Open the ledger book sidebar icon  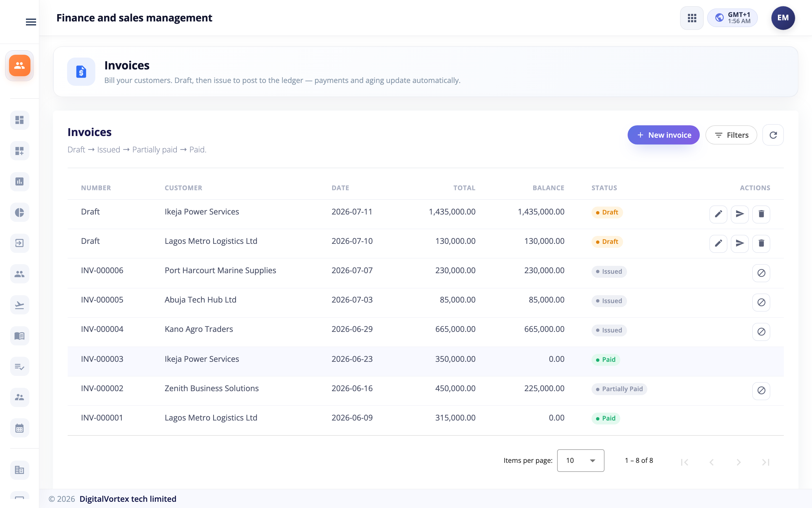19,336
